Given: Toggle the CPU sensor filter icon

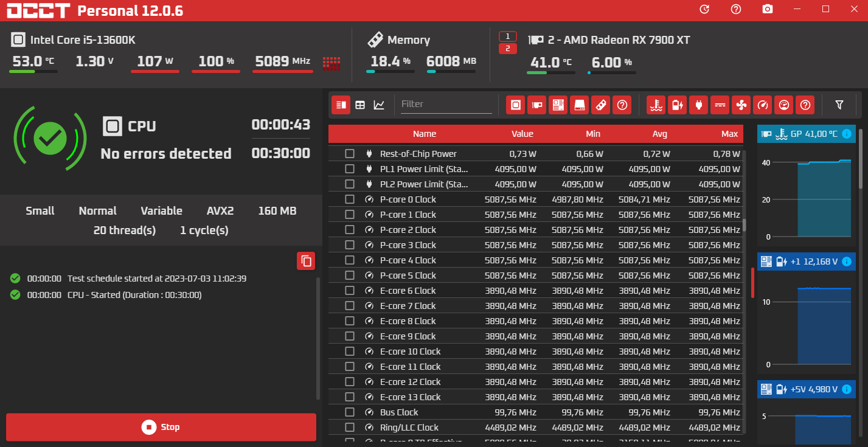Looking at the screenshot, I should point(516,105).
